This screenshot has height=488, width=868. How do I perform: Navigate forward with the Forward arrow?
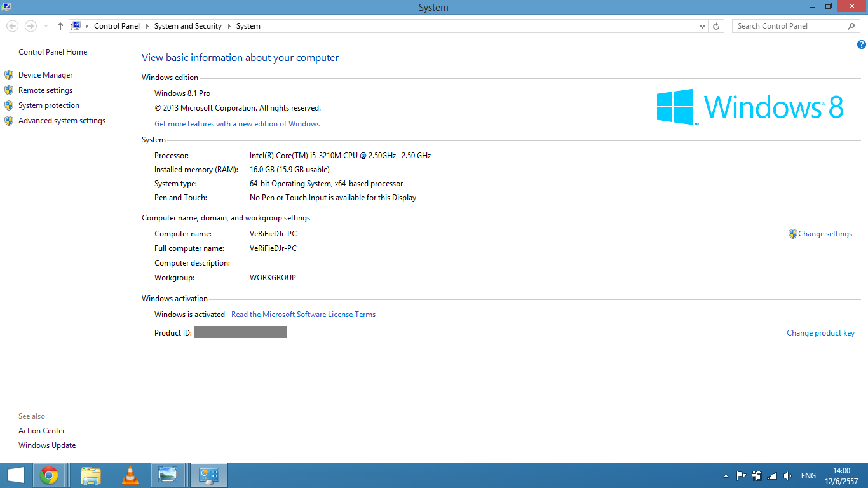pyautogui.click(x=31, y=26)
